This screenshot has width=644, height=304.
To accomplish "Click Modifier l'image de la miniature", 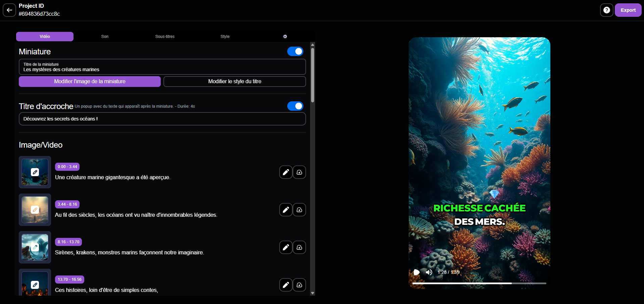I will (90, 82).
